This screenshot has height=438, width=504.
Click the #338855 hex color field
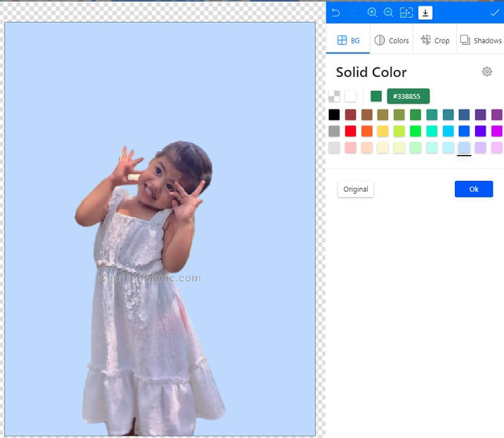[408, 96]
